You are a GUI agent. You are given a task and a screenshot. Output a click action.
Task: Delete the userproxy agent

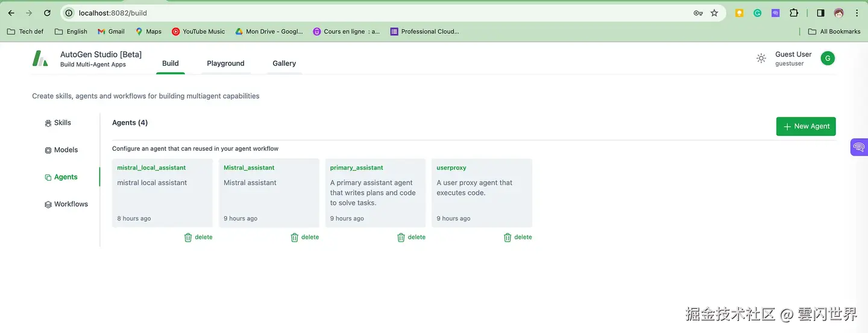518,237
